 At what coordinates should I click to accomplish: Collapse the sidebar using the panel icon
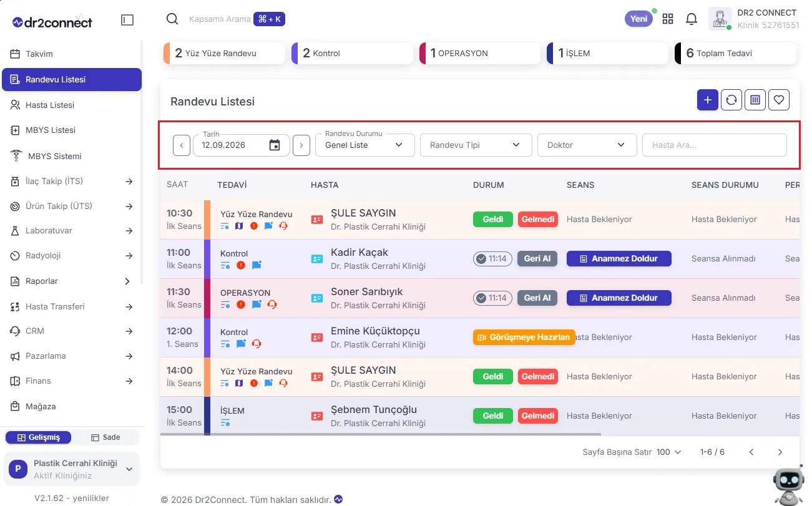(x=127, y=20)
